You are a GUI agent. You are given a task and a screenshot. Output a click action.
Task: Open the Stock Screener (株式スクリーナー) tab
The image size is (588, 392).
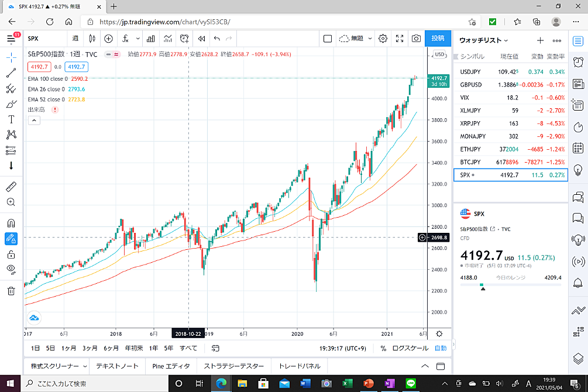55,366
